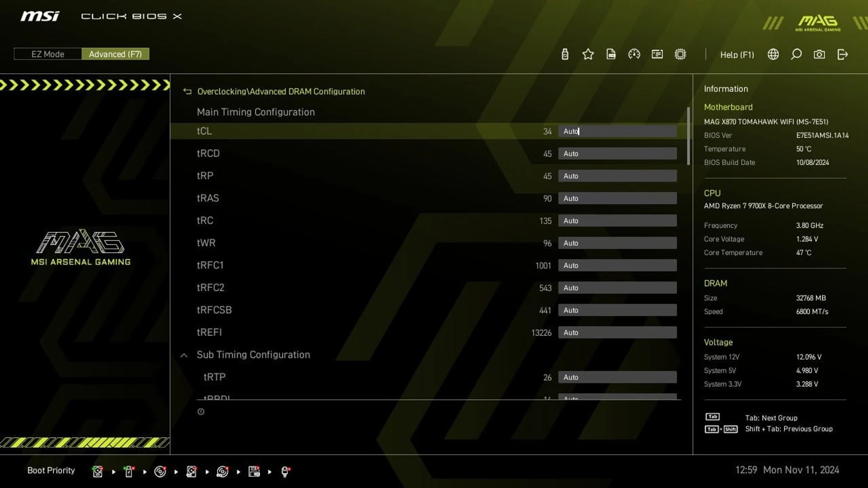Select the tREFI row label
The image size is (868, 488).
tap(209, 333)
